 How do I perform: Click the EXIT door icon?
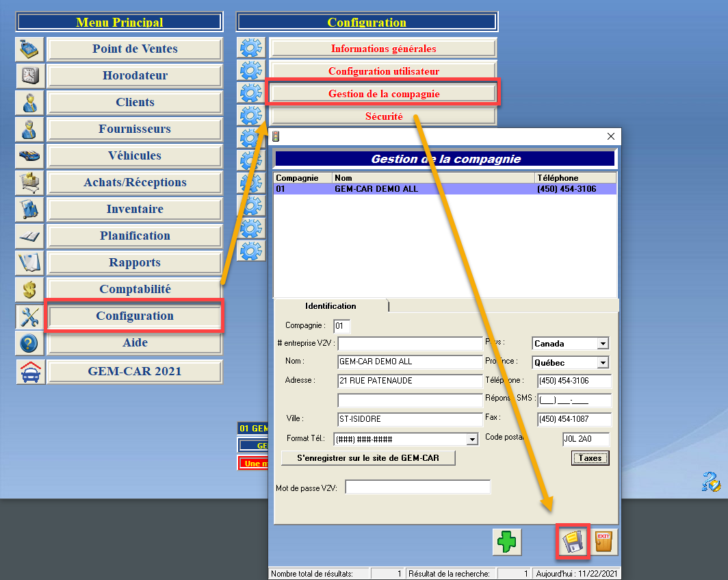pyautogui.click(x=603, y=542)
